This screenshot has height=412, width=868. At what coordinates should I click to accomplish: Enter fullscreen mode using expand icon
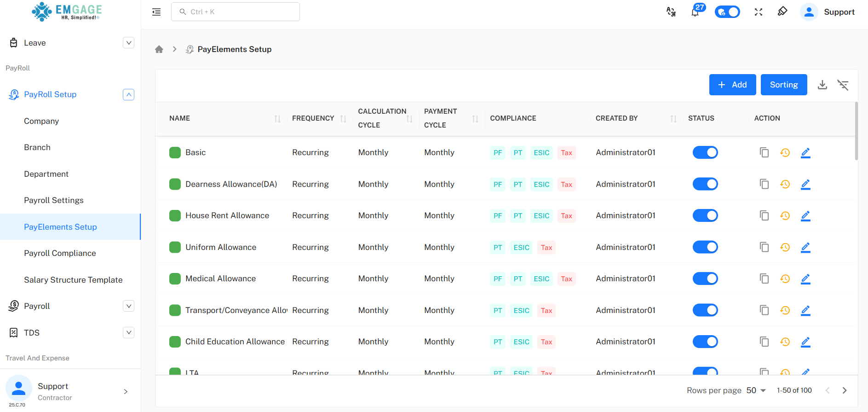click(x=759, y=12)
